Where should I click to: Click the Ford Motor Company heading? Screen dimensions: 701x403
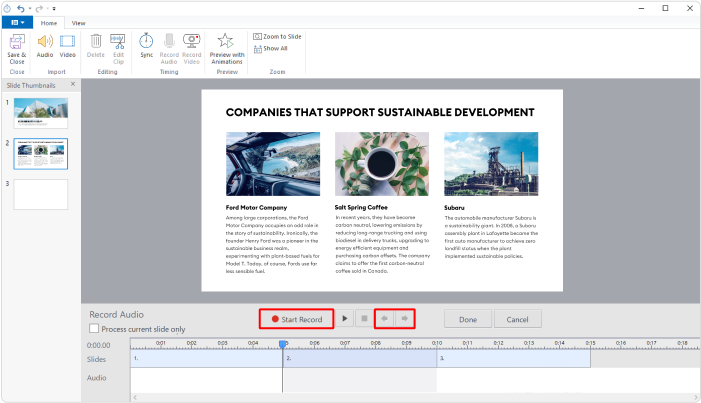tap(256, 208)
